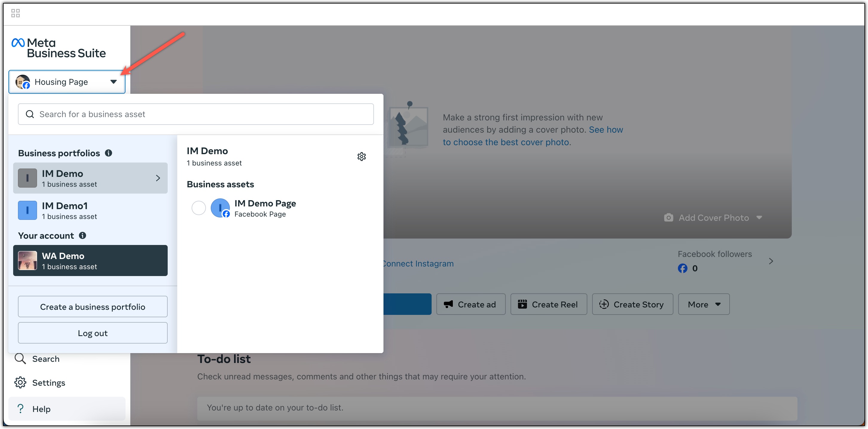
Task: Expand Facebook followers chevron
Action: click(x=771, y=261)
